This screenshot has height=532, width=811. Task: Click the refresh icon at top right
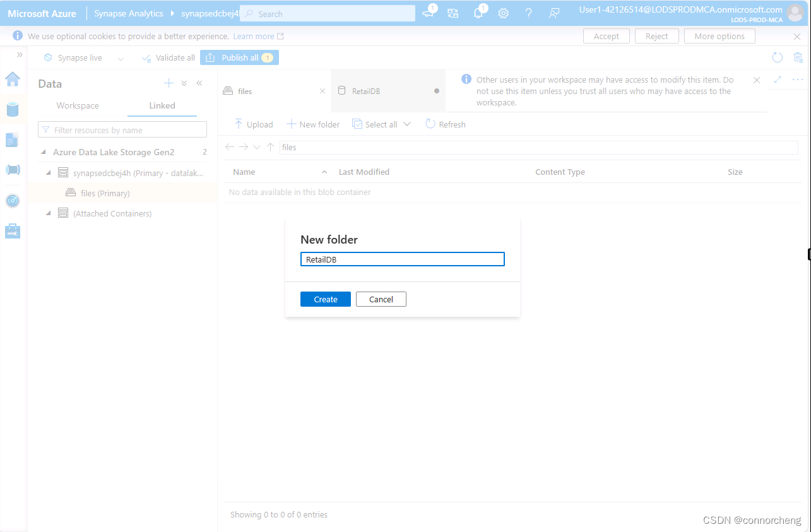point(778,57)
